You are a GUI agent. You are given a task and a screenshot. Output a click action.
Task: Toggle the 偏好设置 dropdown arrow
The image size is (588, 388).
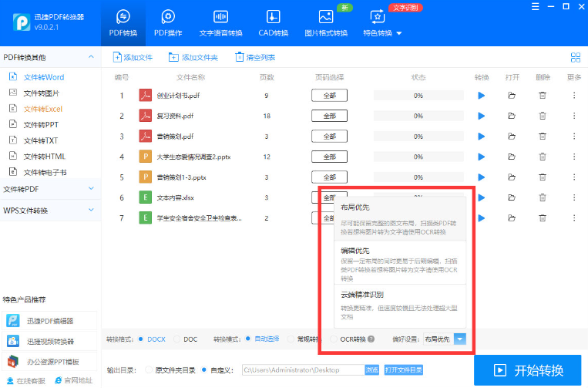(460, 339)
